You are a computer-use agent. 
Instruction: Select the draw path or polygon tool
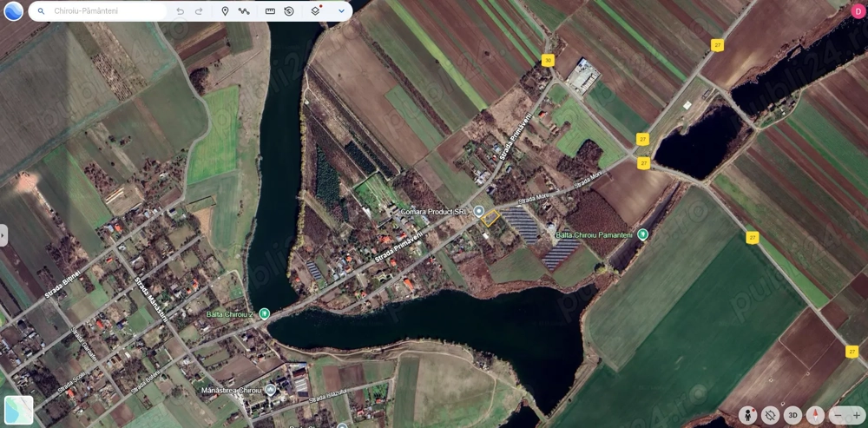tap(244, 11)
